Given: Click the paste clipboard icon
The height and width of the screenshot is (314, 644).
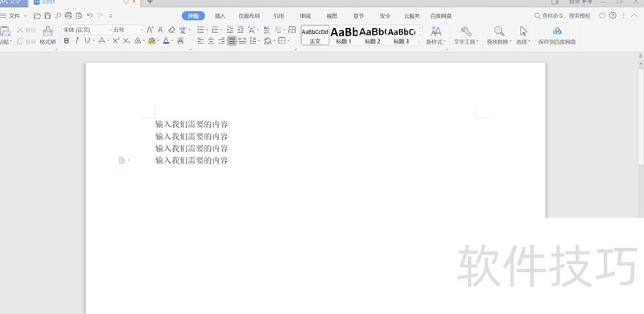Looking at the screenshot, I should (5, 31).
